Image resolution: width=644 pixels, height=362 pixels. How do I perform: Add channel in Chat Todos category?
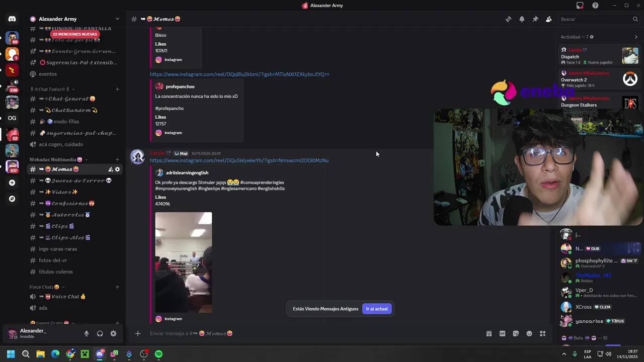click(x=117, y=89)
